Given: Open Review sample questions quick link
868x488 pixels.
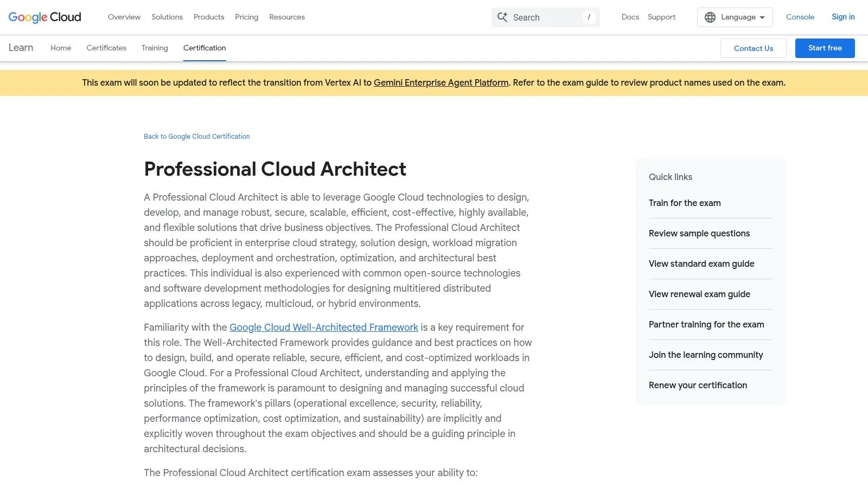Looking at the screenshot, I should (x=699, y=234).
